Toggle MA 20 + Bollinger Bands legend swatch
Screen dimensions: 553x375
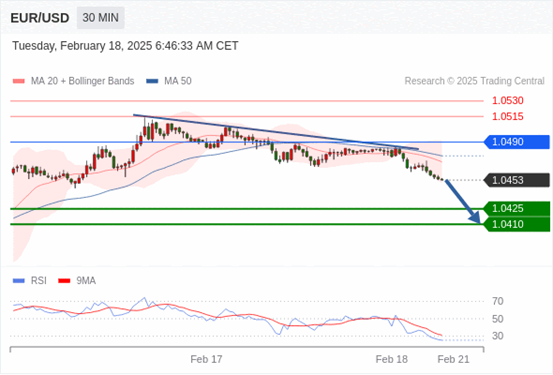pos(19,81)
